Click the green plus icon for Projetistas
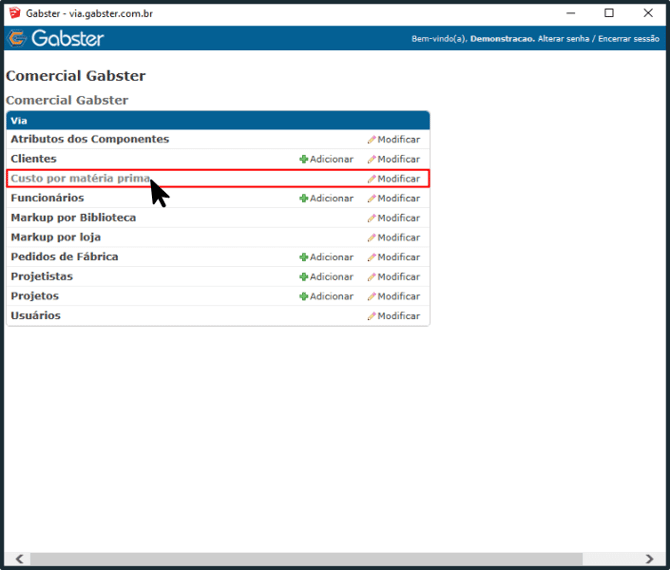The image size is (670, 570). 304,277
